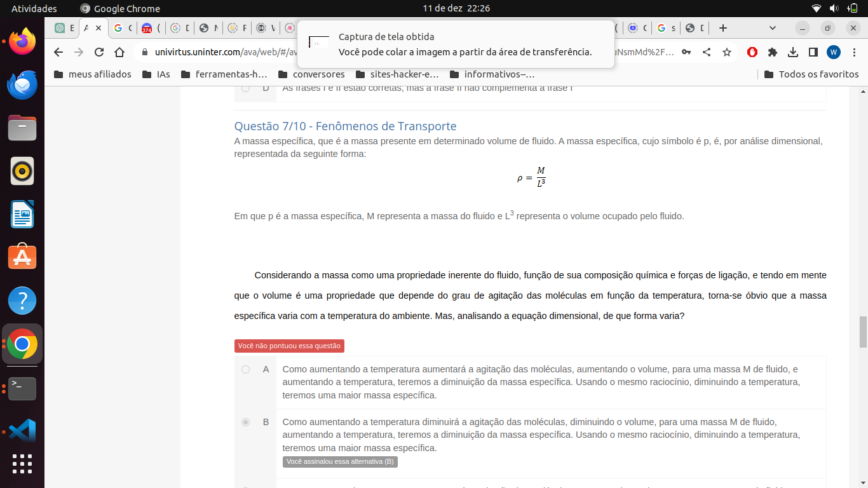Click the text of alternative B

[x=541, y=435]
